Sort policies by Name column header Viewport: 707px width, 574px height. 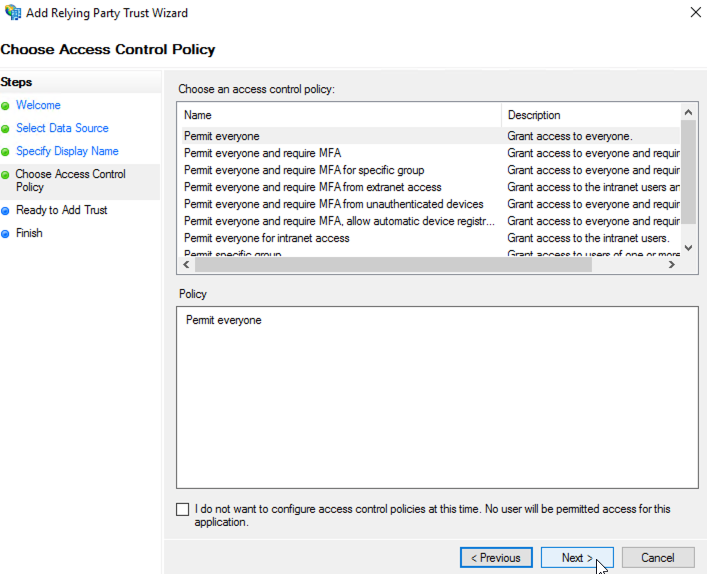click(x=340, y=115)
